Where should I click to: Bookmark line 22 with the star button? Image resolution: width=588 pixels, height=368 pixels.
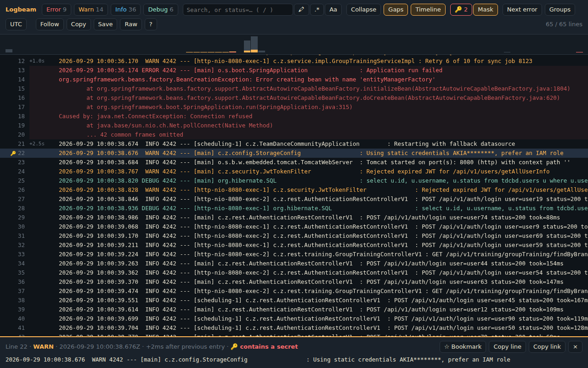pyautogui.click(x=463, y=347)
